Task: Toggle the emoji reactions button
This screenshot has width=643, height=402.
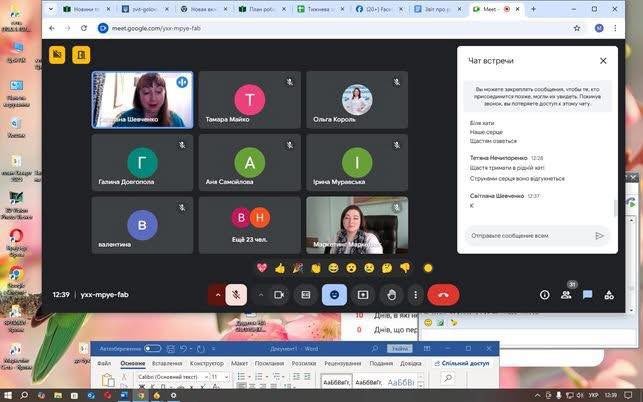Action: (x=334, y=295)
